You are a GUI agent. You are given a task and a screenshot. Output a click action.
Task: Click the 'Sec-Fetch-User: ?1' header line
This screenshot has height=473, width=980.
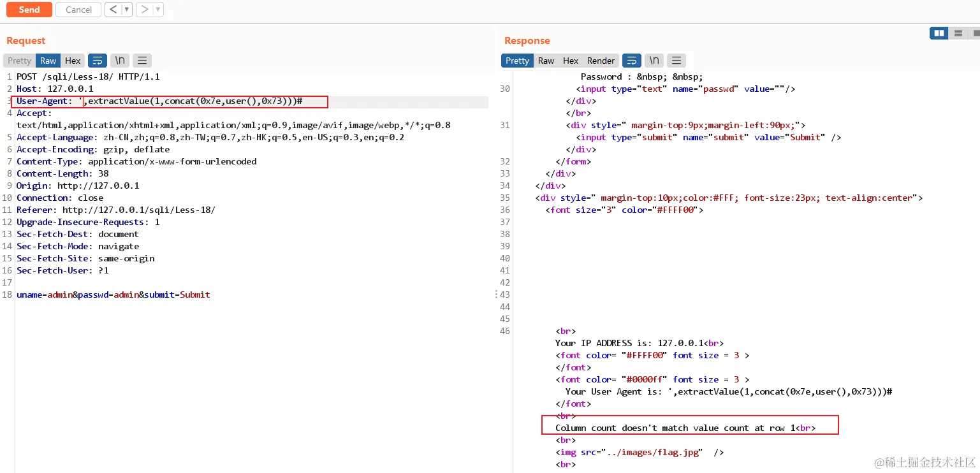point(62,270)
